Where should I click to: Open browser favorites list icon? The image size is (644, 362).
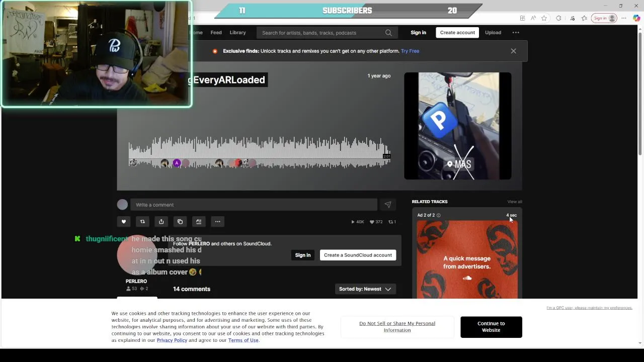point(584,18)
